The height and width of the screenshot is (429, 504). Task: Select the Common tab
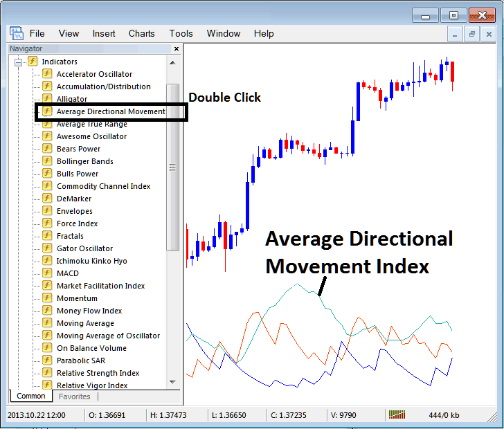point(31,396)
